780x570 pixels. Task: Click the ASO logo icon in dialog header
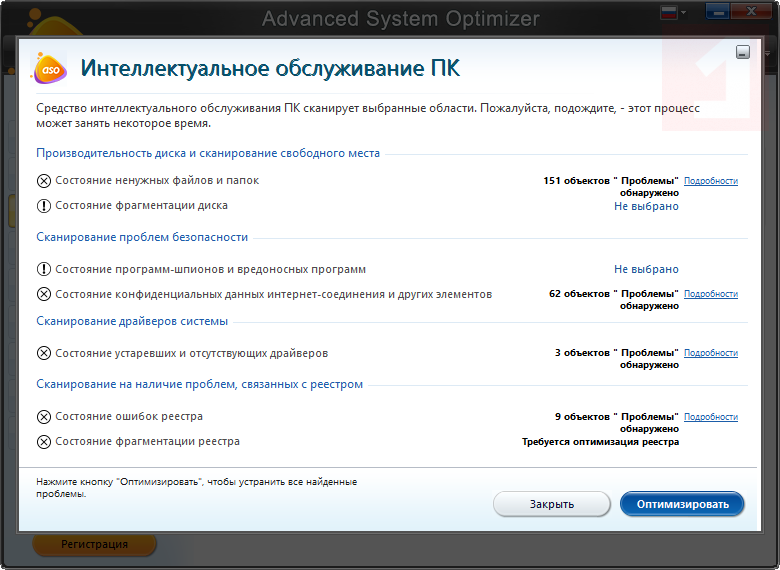coord(49,68)
